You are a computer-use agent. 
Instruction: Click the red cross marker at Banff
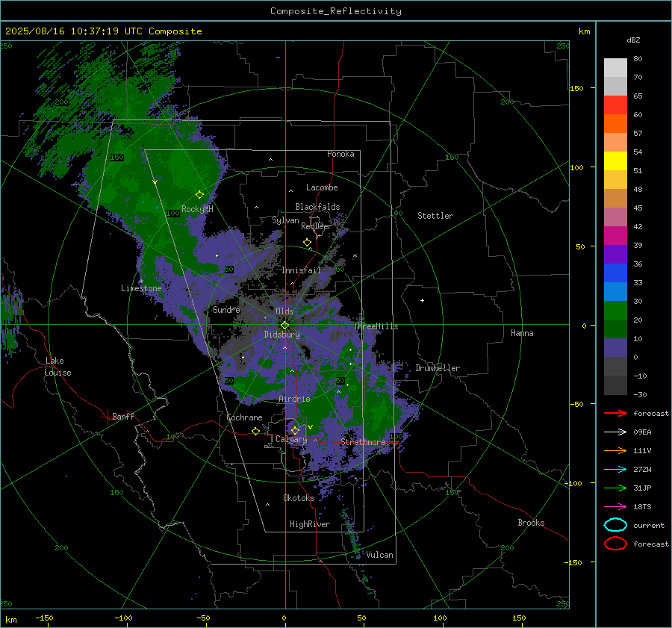pos(107,417)
